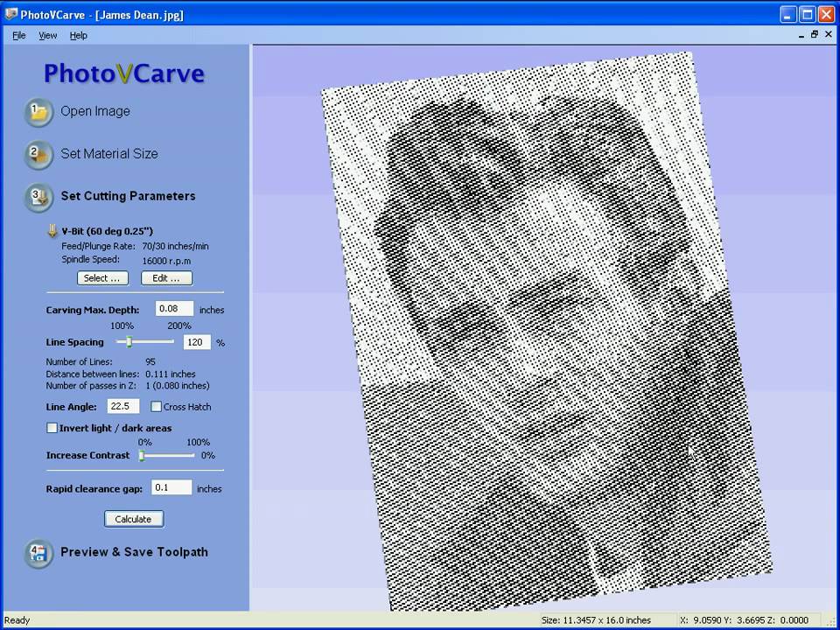Click the Increase Contrast slider handle

142,455
